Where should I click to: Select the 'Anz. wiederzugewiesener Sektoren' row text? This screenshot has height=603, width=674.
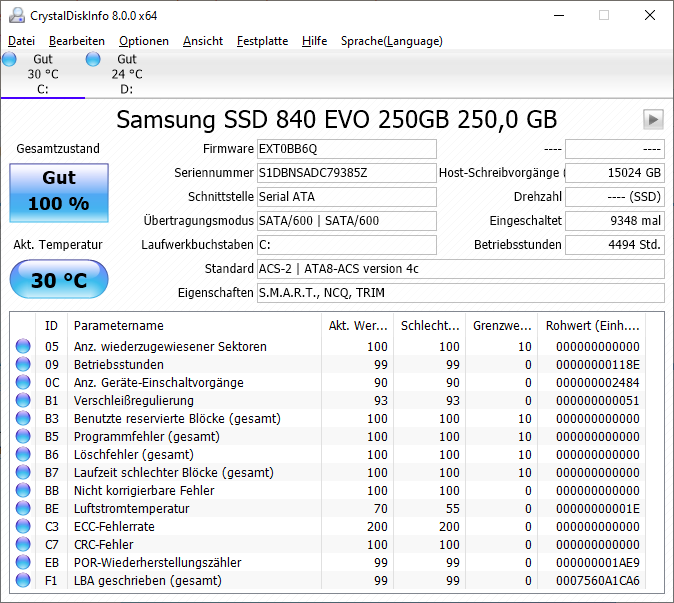170,346
